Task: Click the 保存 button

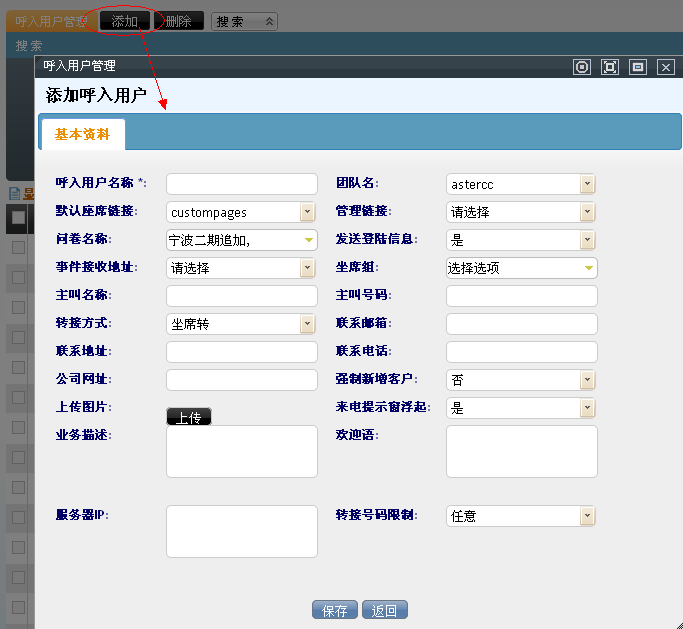Action: click(x=334, y=611)
